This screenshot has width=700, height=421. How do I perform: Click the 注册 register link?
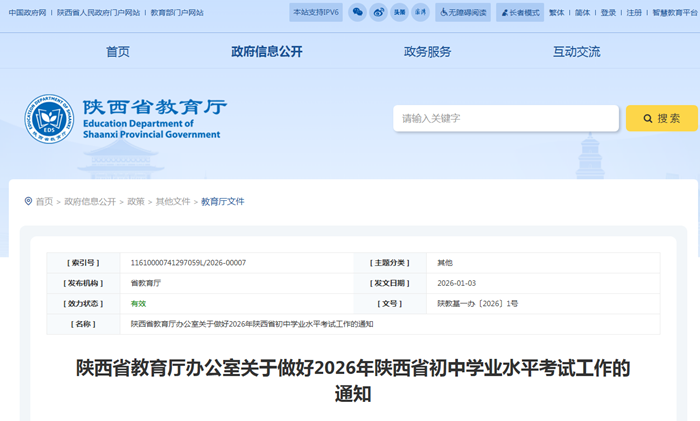pyautogui.click(x=634, y=13)
